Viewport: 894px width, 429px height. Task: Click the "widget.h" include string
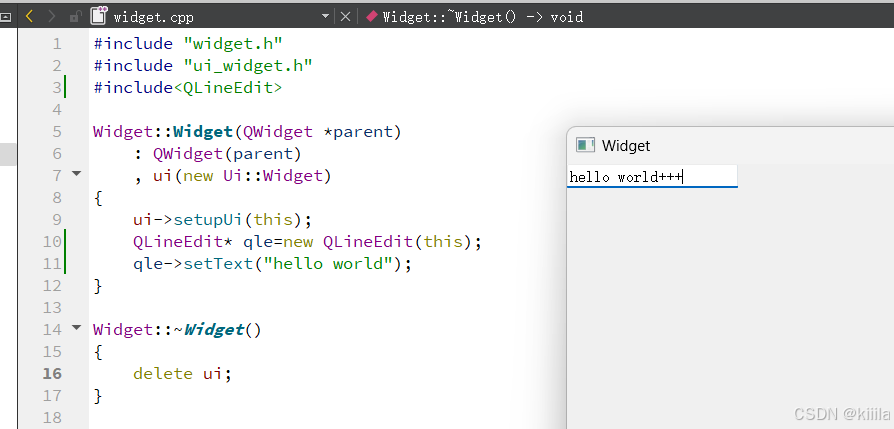pos(233,44)
